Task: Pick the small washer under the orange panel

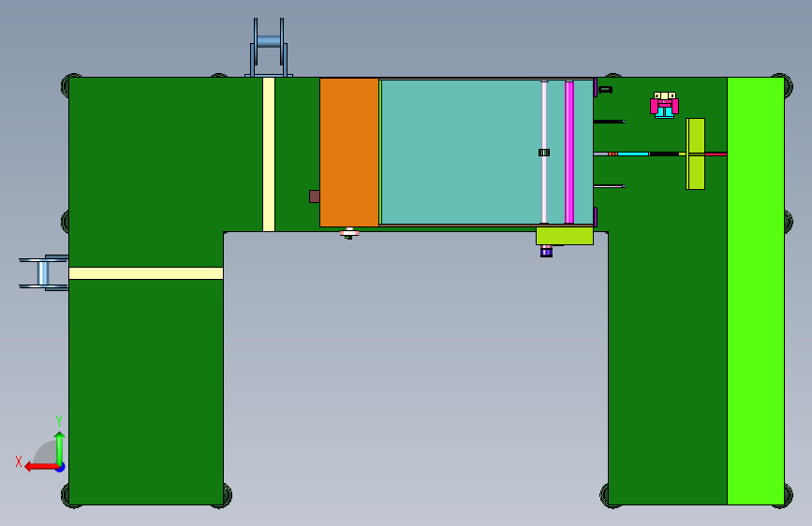Action: (349, 233)
